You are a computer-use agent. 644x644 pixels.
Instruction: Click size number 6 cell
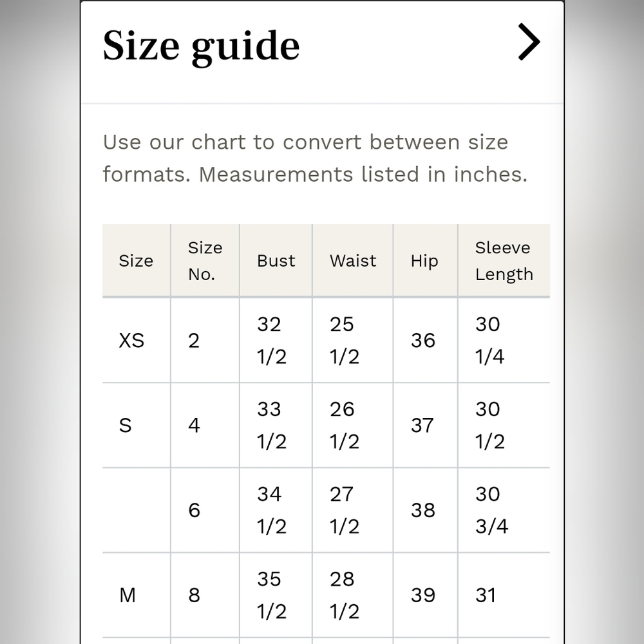click(x=205, y=510)
